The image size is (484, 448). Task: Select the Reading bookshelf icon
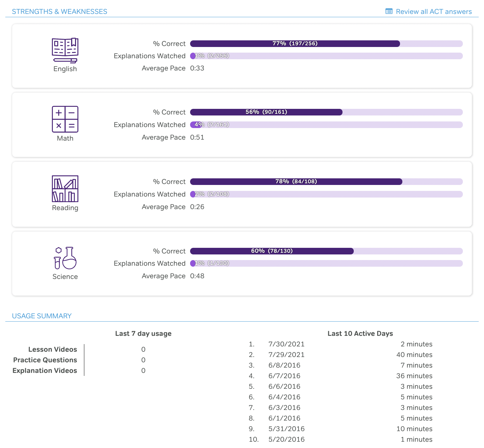[x=65, y=189]
